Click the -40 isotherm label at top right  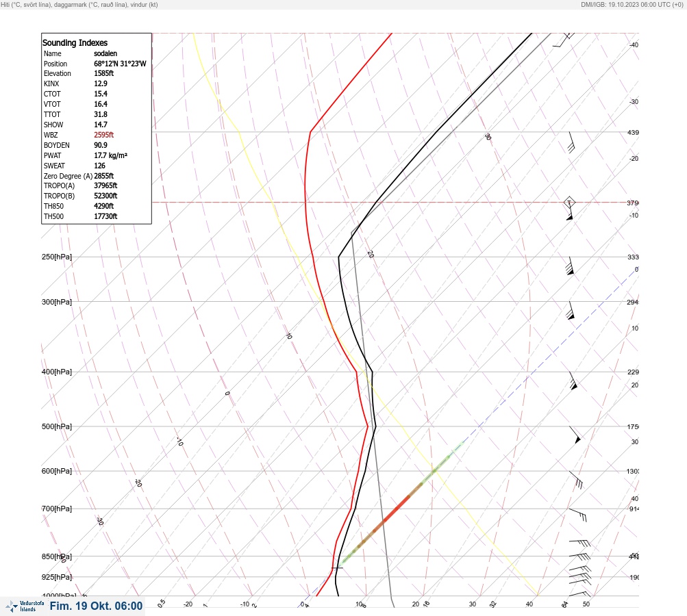tap(634, 45)
